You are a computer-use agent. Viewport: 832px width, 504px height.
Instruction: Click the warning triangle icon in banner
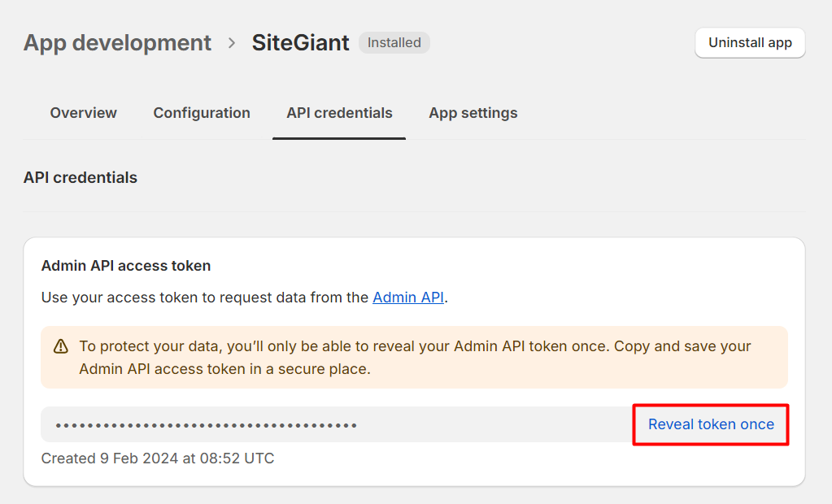(x=61, y=347)
